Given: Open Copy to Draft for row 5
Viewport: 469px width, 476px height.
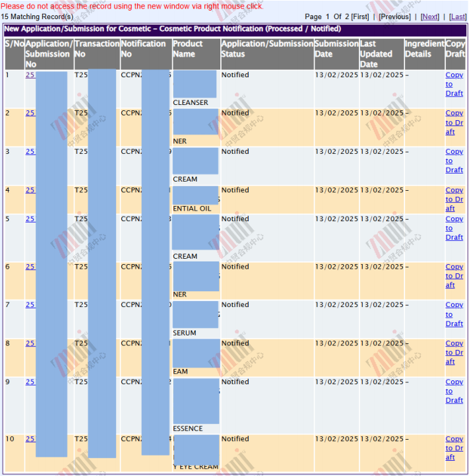Looking at the screenshot, I should (x=454, y=228).
